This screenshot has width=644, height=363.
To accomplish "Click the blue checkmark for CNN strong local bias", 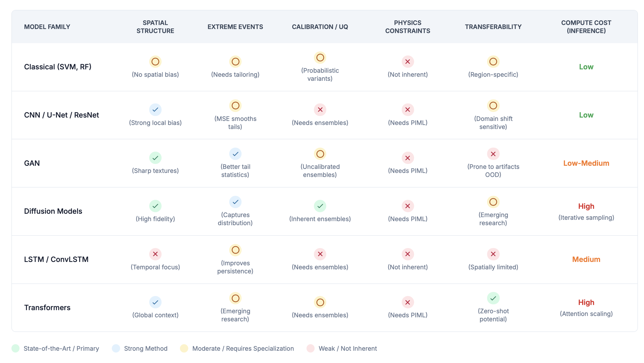I will pos(155,110).
